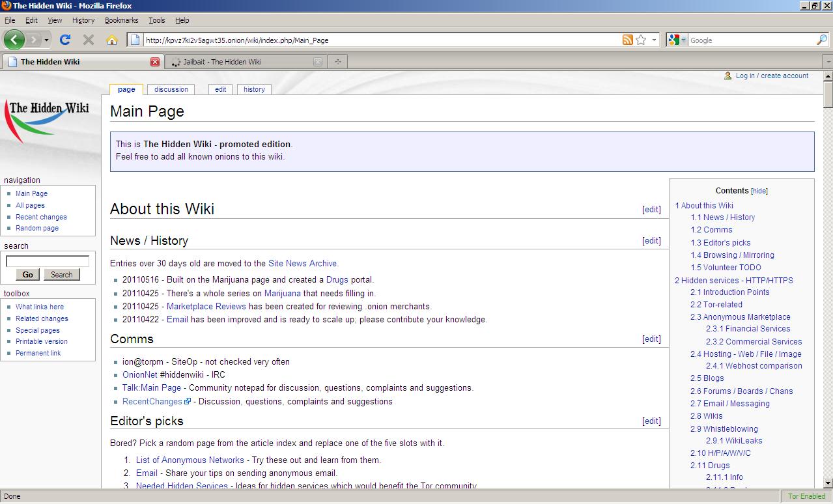Viewport: 833px width, 504px height.
Task: Open the Google search engine dropdown
Action: [677, 40]
